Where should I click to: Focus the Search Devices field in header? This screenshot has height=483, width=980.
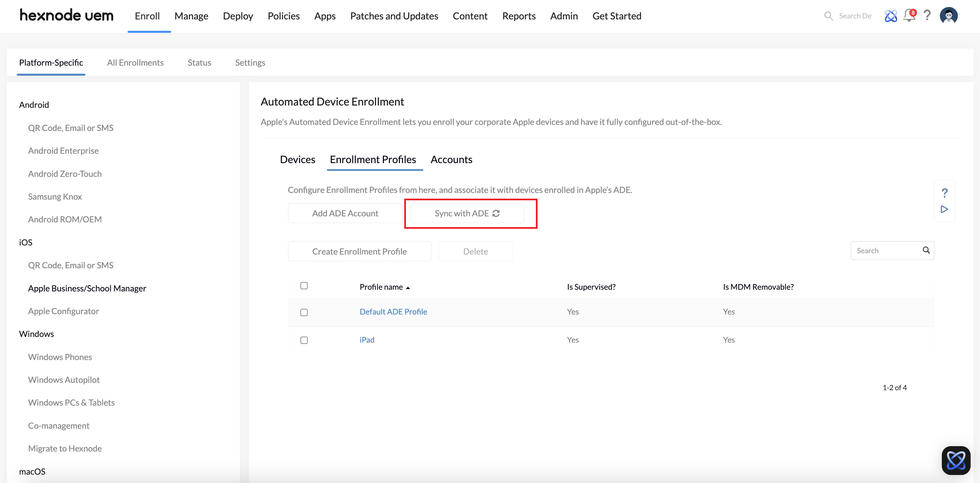pyautogui.click(x=855, y=16)
